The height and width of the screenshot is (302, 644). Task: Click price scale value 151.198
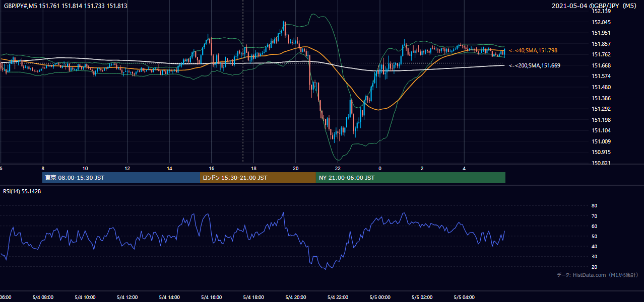(601, 120)
